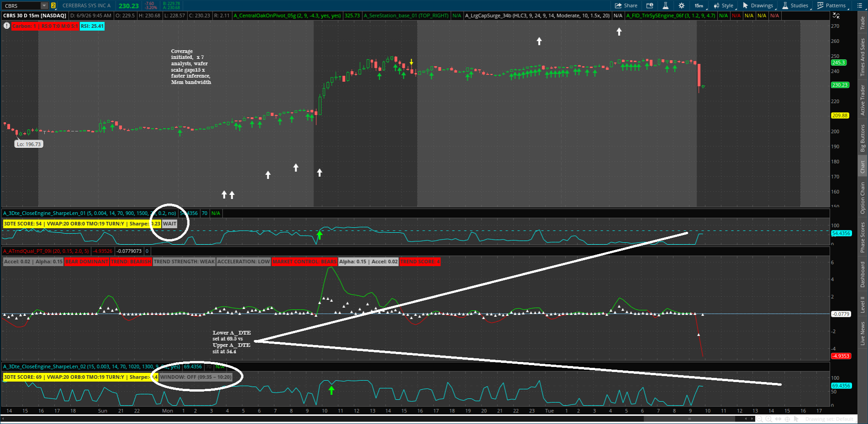
Task: Click the TREND STRENGTH: WEAK label
Action: (x=184, y=262)
